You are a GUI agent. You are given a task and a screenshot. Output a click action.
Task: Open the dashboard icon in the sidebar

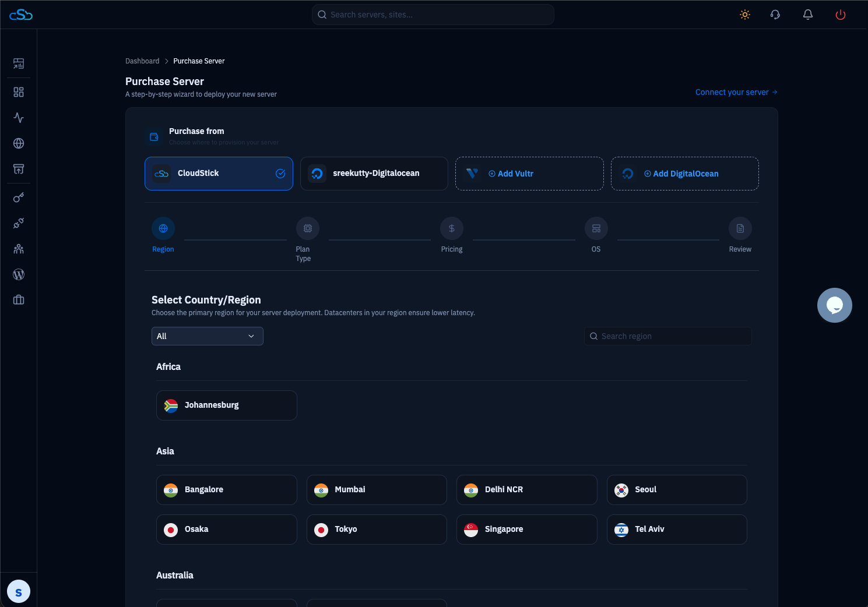(19, 63)
